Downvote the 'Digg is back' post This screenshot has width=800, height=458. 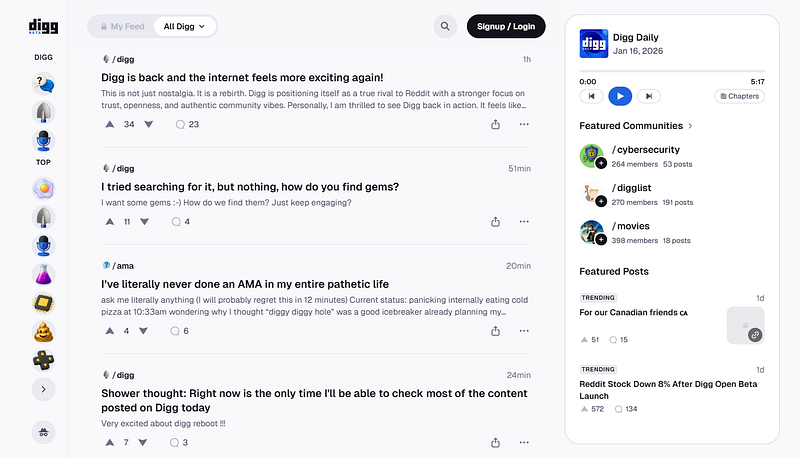point(148,124)
